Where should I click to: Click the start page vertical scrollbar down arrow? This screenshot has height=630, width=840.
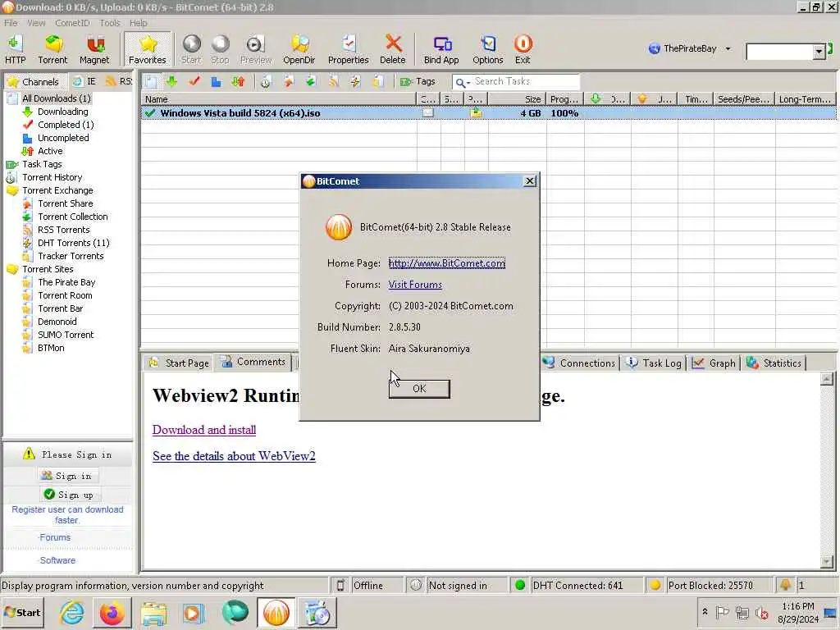point(827,561)
